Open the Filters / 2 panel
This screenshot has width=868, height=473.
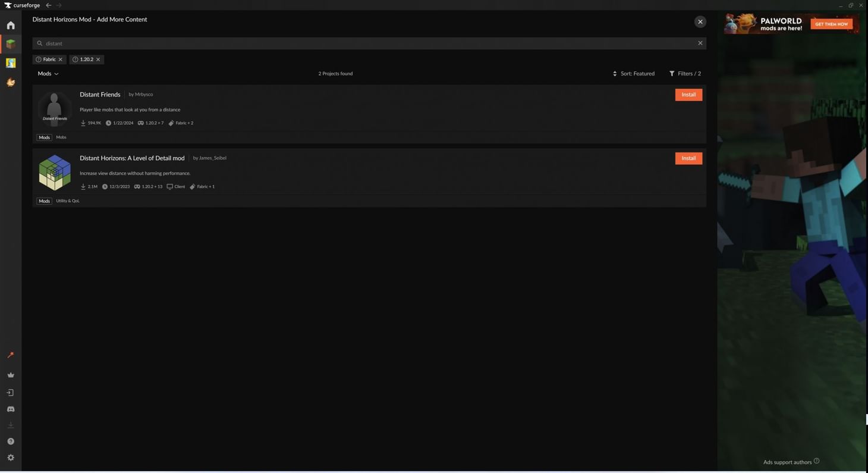685,74
